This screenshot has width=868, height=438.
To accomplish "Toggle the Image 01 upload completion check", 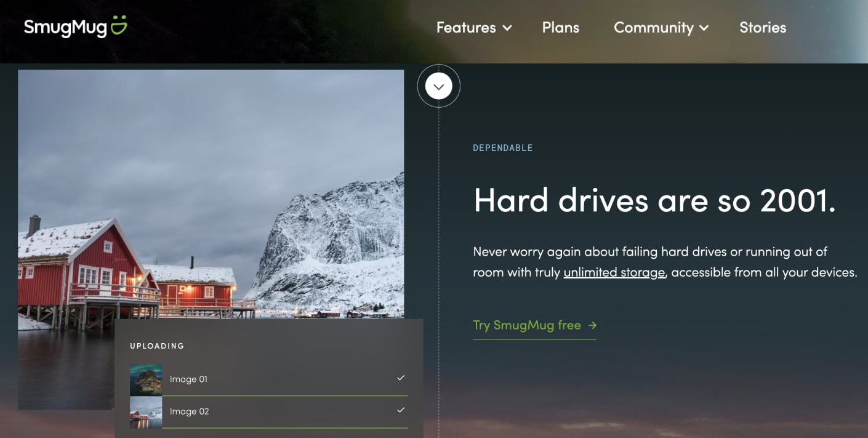I will tap(401, 377).
